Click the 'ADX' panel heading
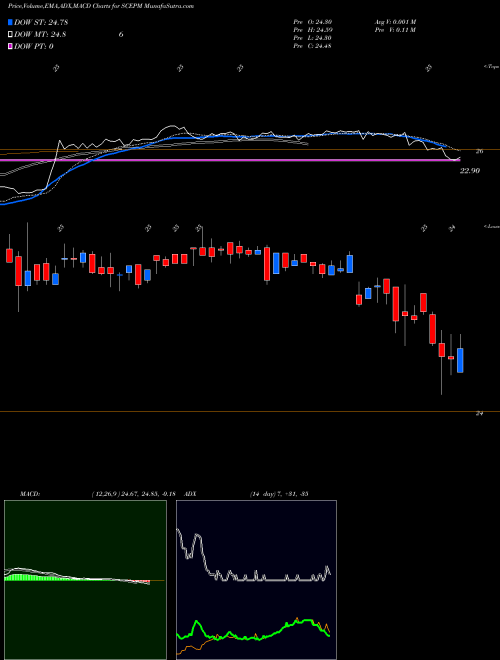Viewport: 500px width, 660px height. 191,494
